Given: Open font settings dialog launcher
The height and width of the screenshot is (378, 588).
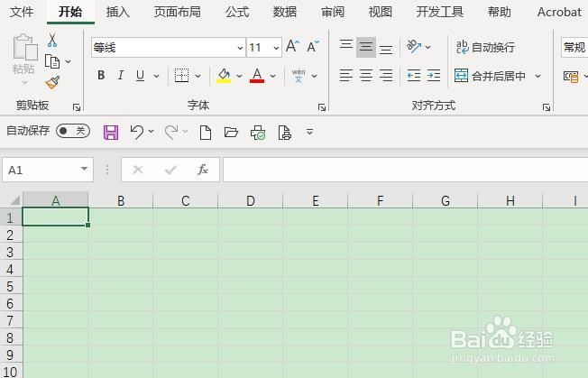Looking at the screenshot, I should [322, 108].
